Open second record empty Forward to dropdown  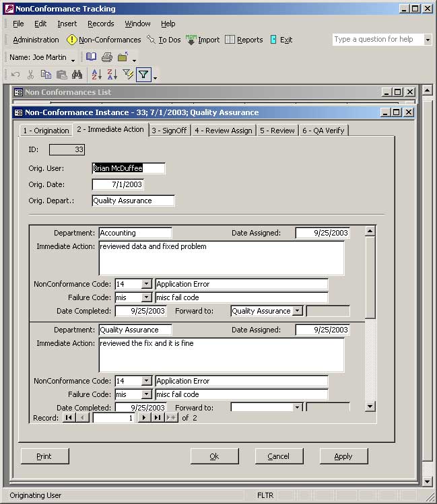(298, 408)
